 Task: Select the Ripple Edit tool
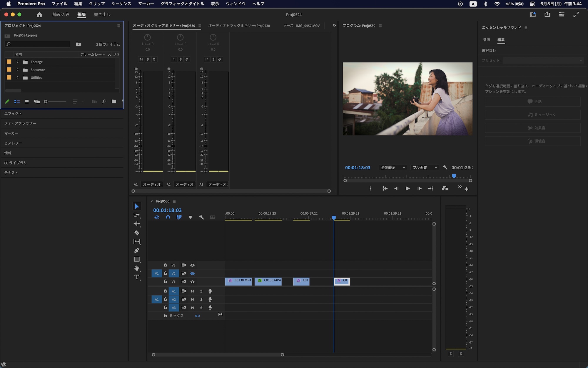coord(137,224)
